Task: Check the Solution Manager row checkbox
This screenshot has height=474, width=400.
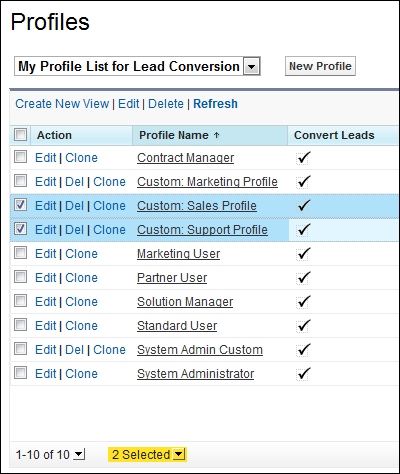Action: 20,301
